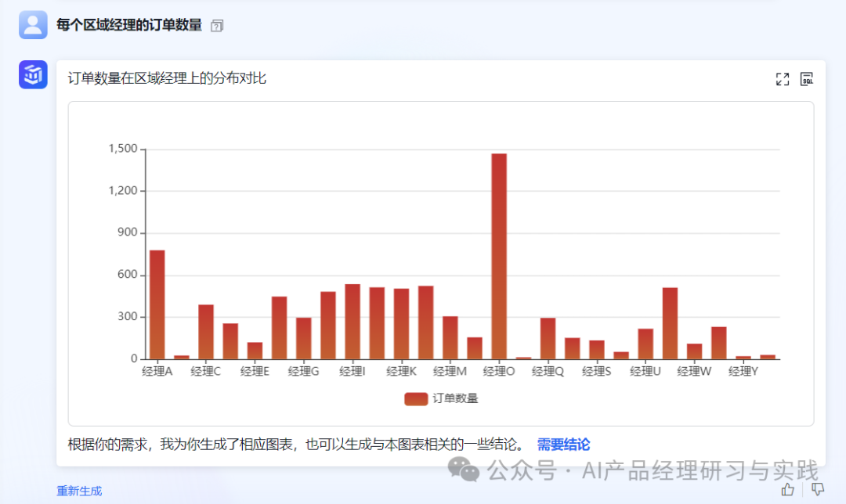Viewport: 846px width, 504px height.
Task: Click the 经理M axis label
Action: (x=450, y=372)
